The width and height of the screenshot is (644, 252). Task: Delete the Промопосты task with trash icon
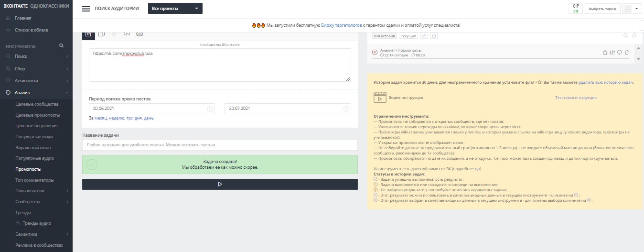coord(627,53)
